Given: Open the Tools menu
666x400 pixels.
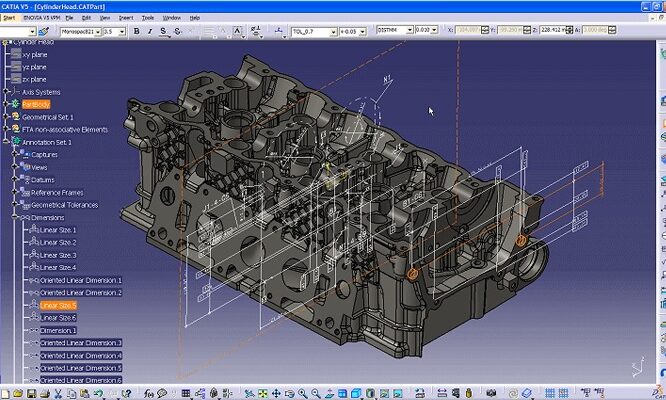Looking at the screenshot, I should (x=148, y=18).
